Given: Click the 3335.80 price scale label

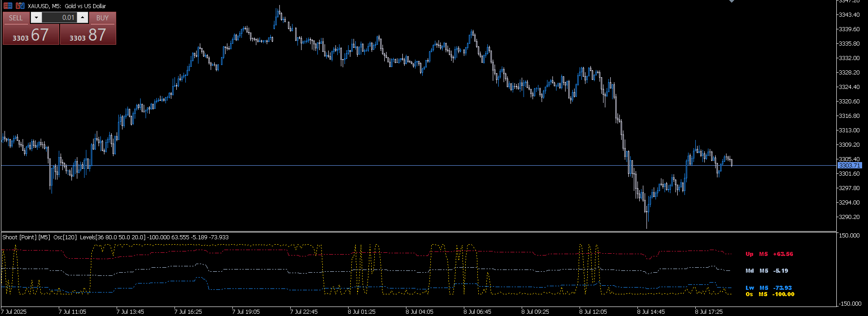Looking at the screenshot, I should pyautogui.click(x=849, y=44).
